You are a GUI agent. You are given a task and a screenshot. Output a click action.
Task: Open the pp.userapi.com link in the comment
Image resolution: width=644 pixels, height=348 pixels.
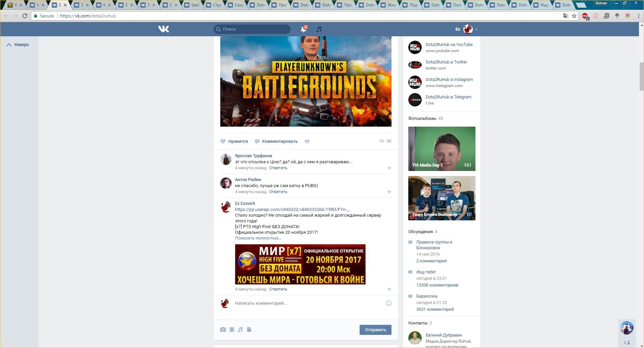(293, 210)
